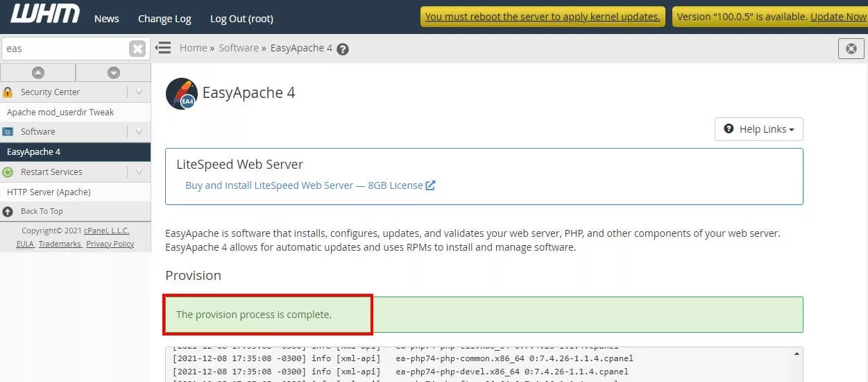This screenshot has height=382, width=868.
Task: Open Software in the breadcrumb
Action: tap(239, 48)
